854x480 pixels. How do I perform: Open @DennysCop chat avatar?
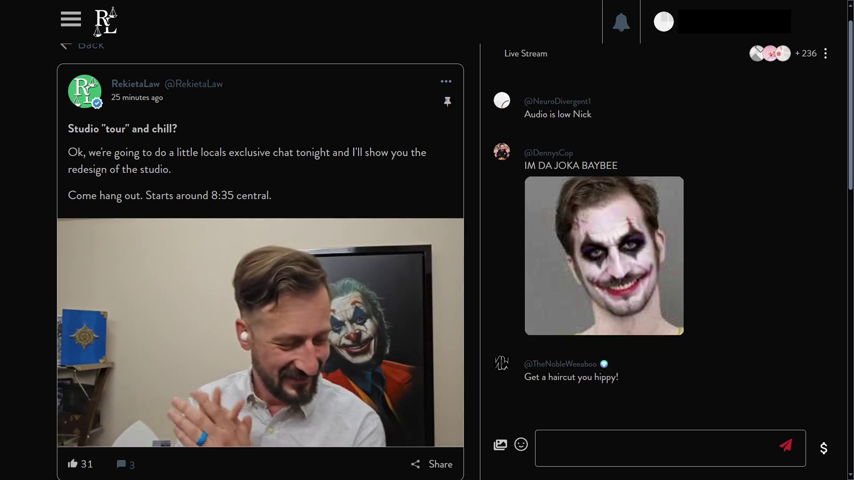[x=502, y=151]
